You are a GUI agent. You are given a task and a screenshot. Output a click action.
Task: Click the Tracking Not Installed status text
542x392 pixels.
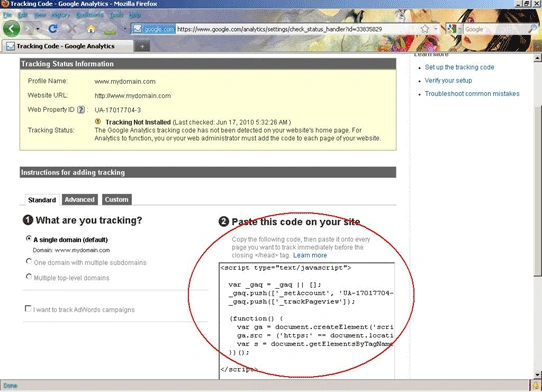click(138, 122)
